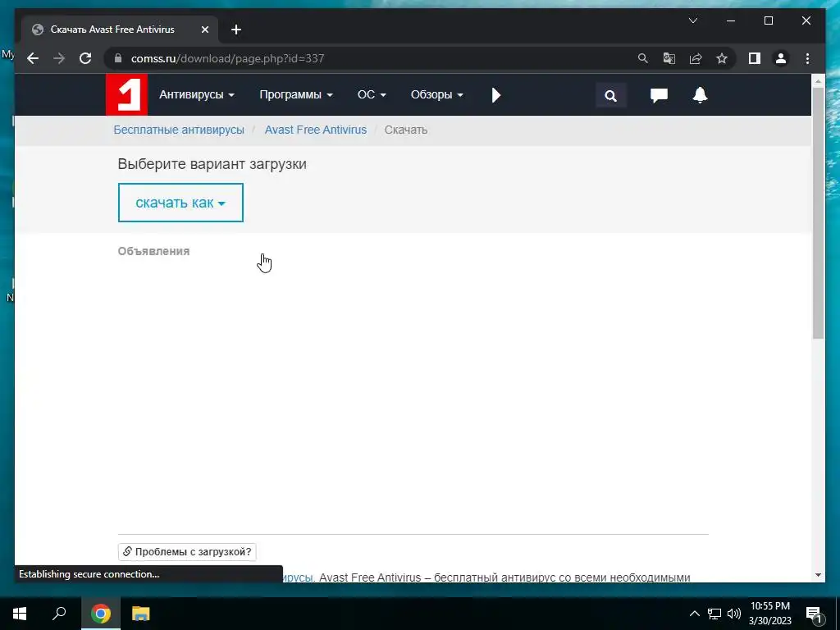Open Avast Free Antivirus breadcrumb link
This screenshot has width=840, height=630.
(316, 130)
